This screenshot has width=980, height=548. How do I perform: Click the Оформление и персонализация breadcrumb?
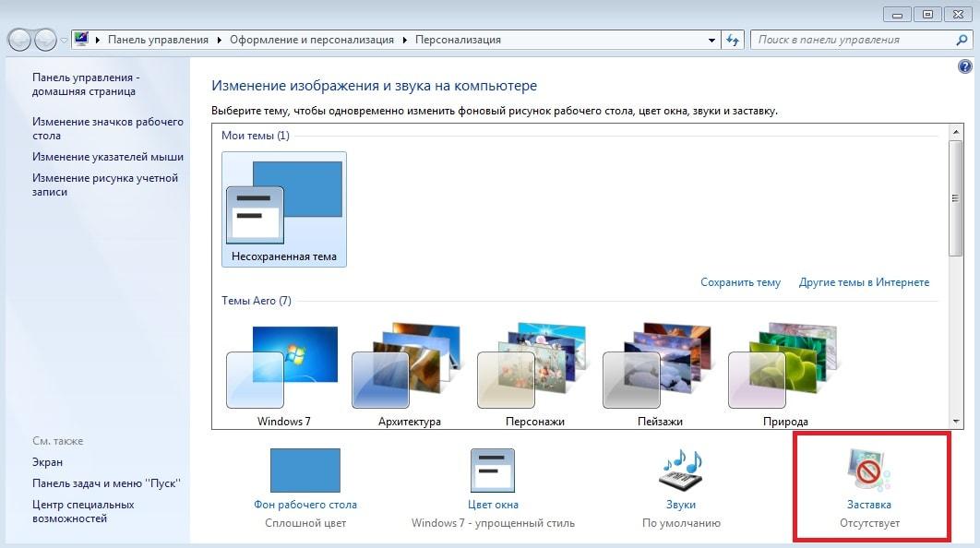312,40
